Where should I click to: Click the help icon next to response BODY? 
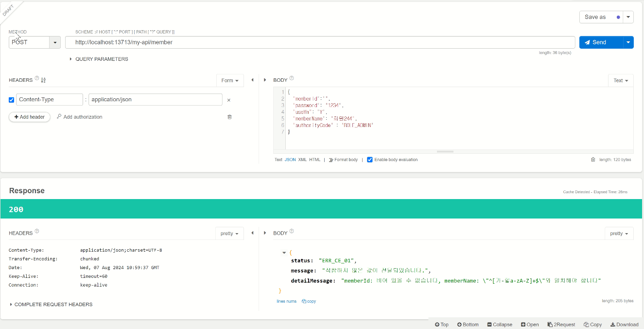pyautogui.click(x=292, y=232)
